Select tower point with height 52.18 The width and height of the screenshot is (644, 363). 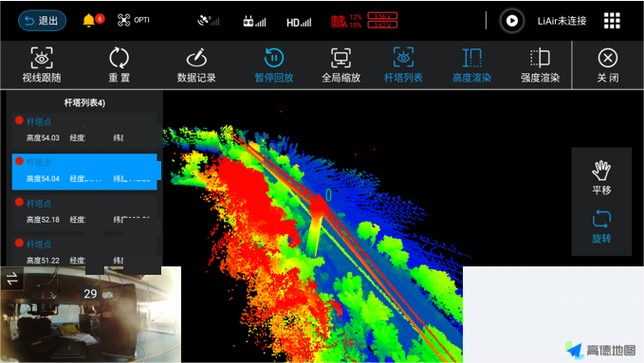click(84, 212)
